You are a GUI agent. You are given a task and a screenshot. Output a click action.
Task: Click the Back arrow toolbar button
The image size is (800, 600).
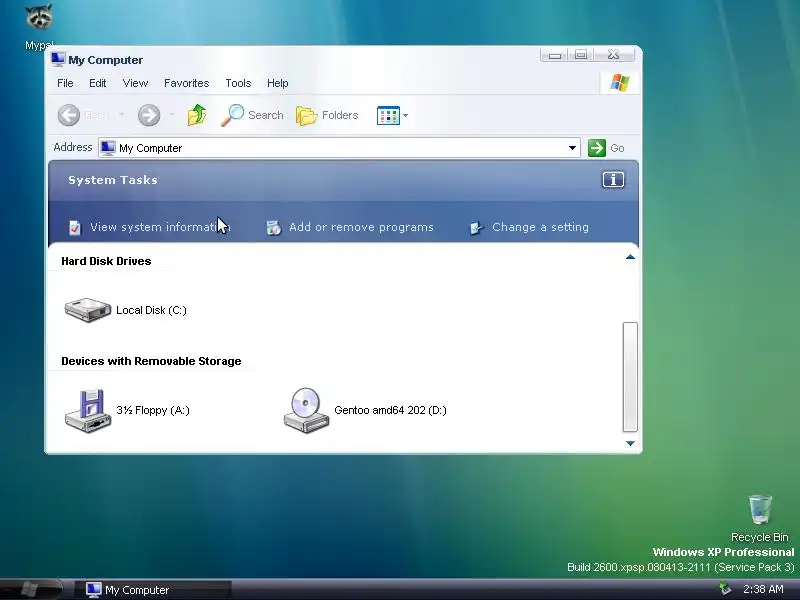(x=69, y=115)
